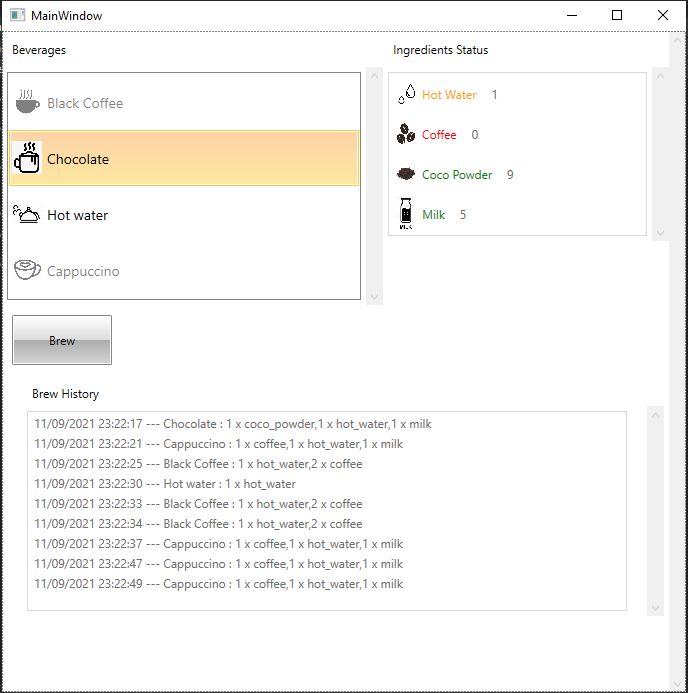Click the Beverages section heading
The width and height of the screenshot is (688, 693).
39,50
